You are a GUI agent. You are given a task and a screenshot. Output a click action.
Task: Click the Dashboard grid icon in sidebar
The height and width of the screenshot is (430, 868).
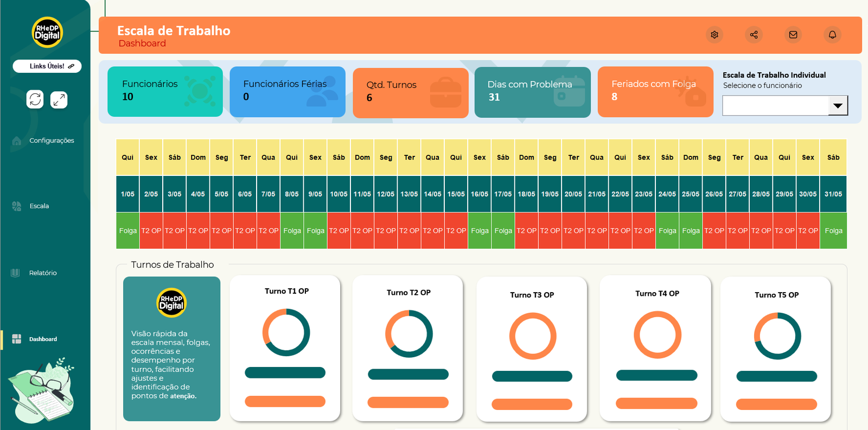(17, 339)
